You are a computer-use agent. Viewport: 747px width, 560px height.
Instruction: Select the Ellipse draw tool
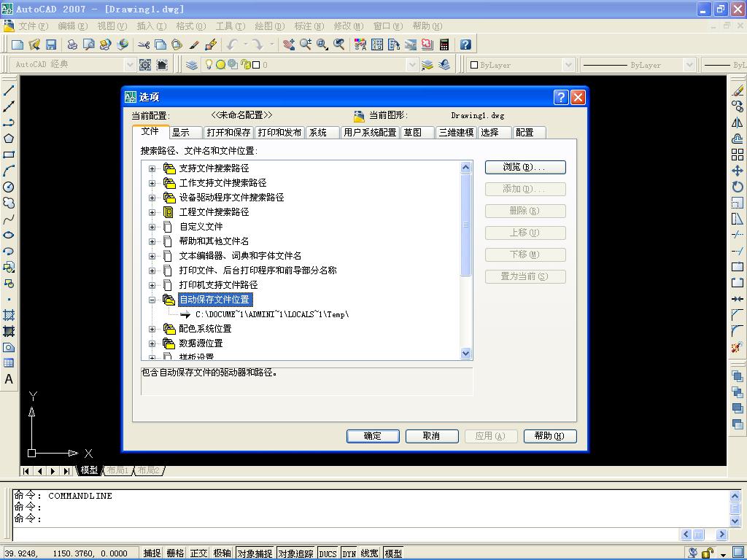(9, 236)
